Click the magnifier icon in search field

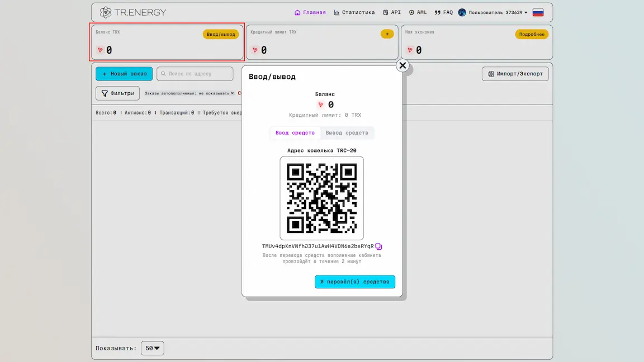coord(163,74)
